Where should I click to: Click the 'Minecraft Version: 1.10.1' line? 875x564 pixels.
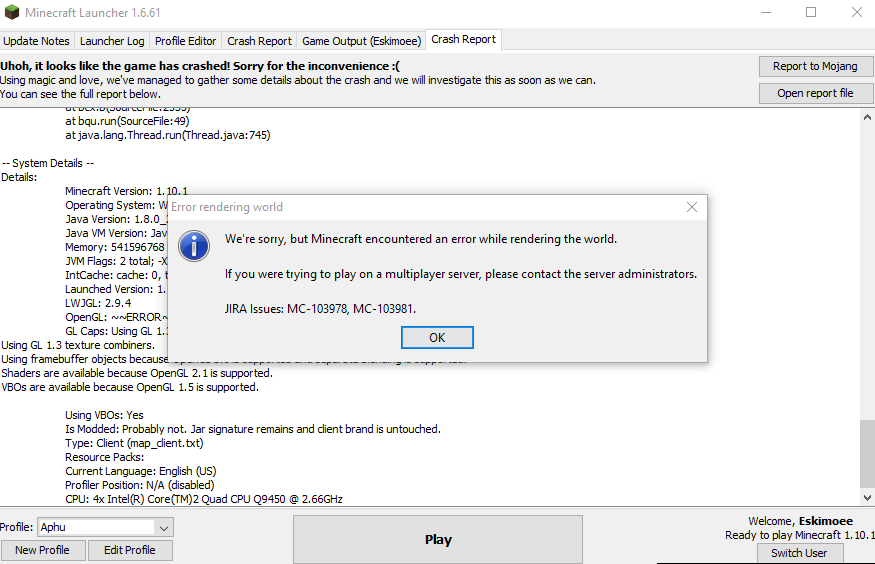coord(126,191)
